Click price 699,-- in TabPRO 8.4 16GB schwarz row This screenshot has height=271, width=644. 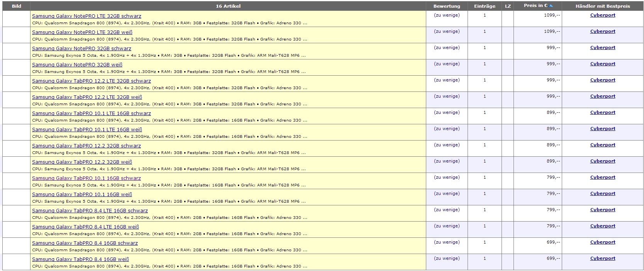pyautogui.click(x=553, y=242)
